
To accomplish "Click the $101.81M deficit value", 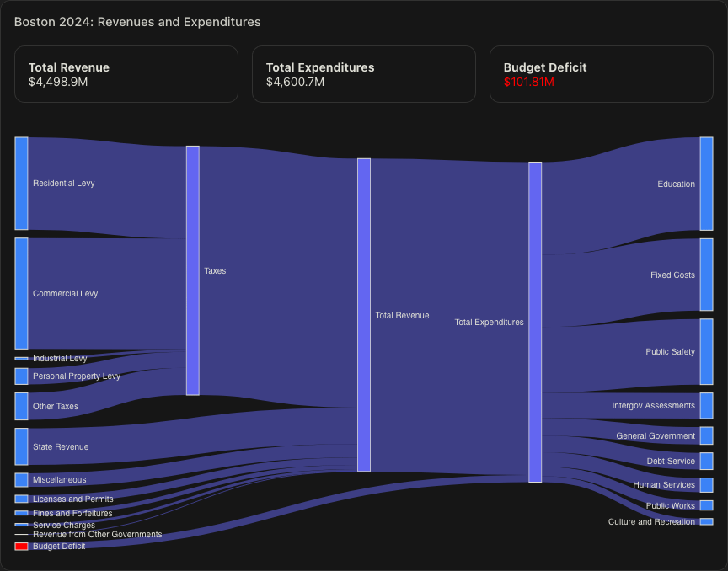I will coord(529,83).
